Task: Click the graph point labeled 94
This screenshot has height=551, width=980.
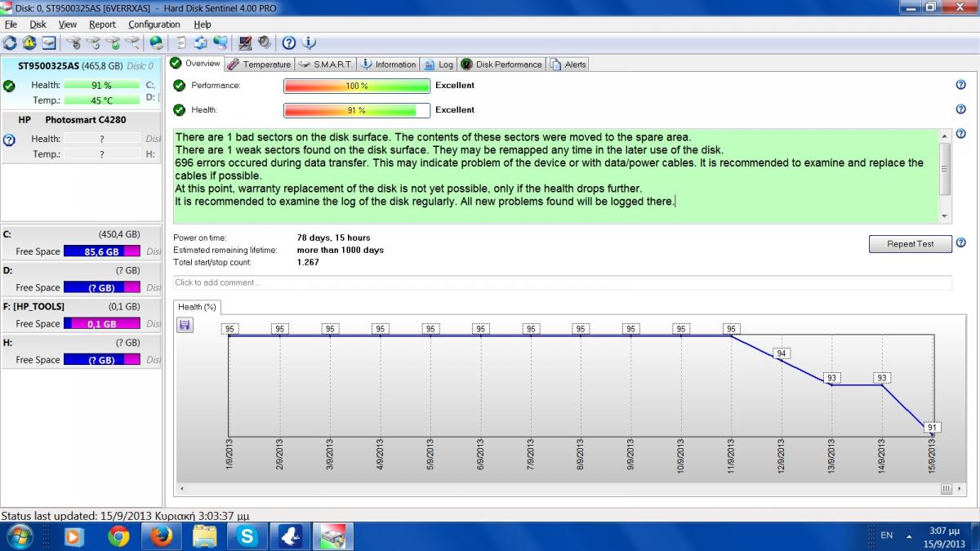Action: point(782,353)
